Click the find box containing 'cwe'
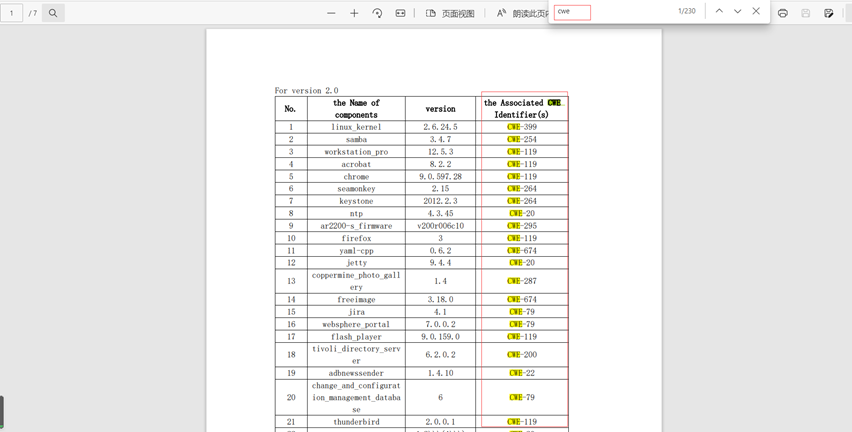Screen dimensions: 852x432 (572, 12)
